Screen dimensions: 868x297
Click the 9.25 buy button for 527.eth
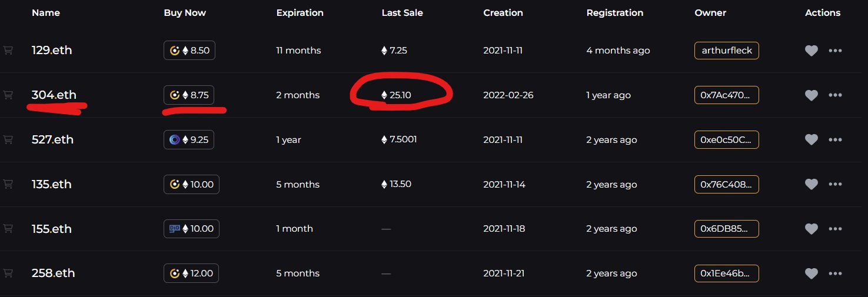pos(189,139)
